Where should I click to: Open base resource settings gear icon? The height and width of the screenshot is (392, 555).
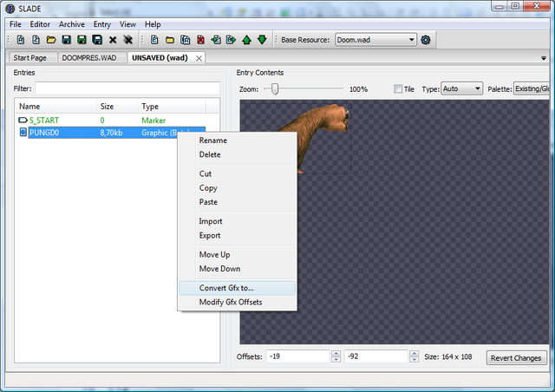[426, 40]
